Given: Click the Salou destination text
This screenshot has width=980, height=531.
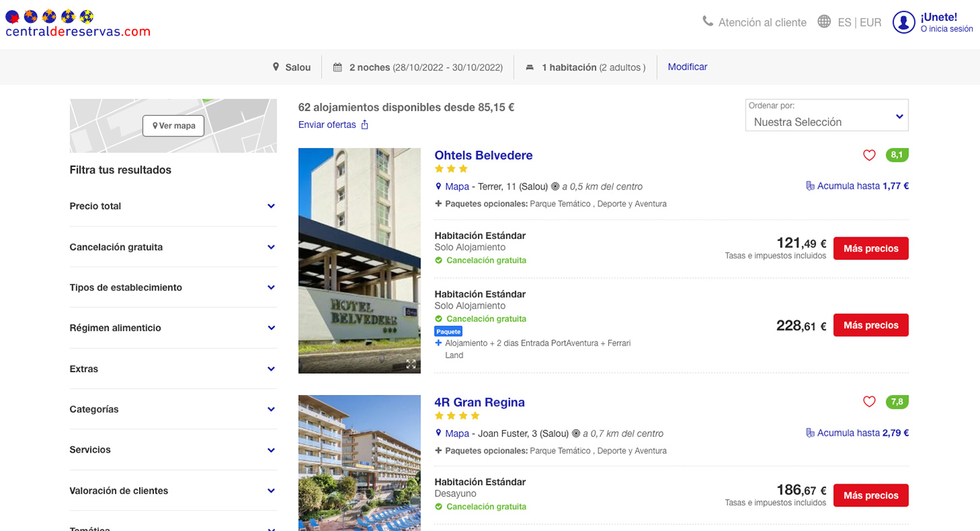Looking at the screenshot, I should (x=298, y=68).
